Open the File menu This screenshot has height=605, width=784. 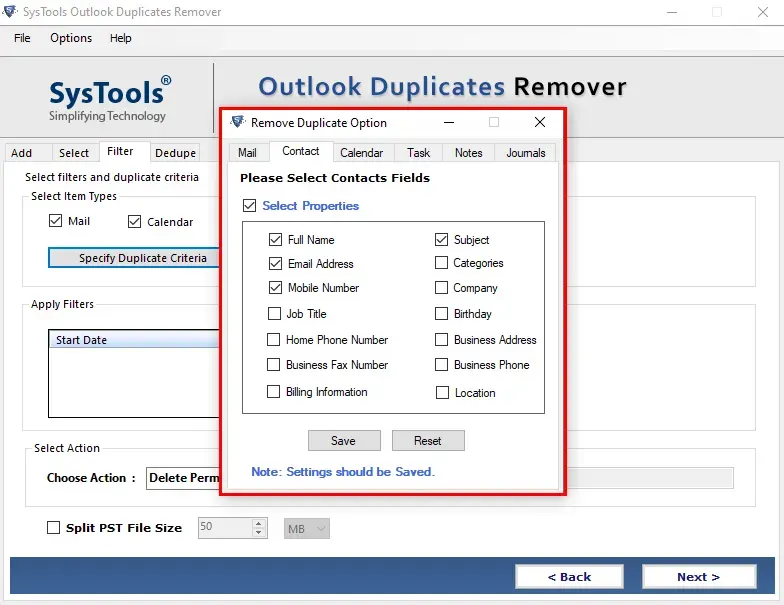click(22, 38)
